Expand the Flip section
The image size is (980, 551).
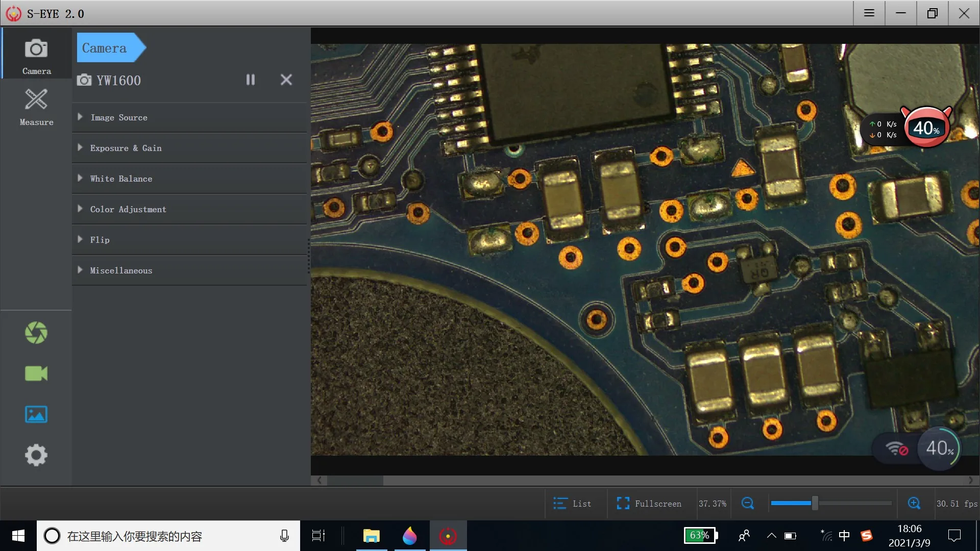100,240
